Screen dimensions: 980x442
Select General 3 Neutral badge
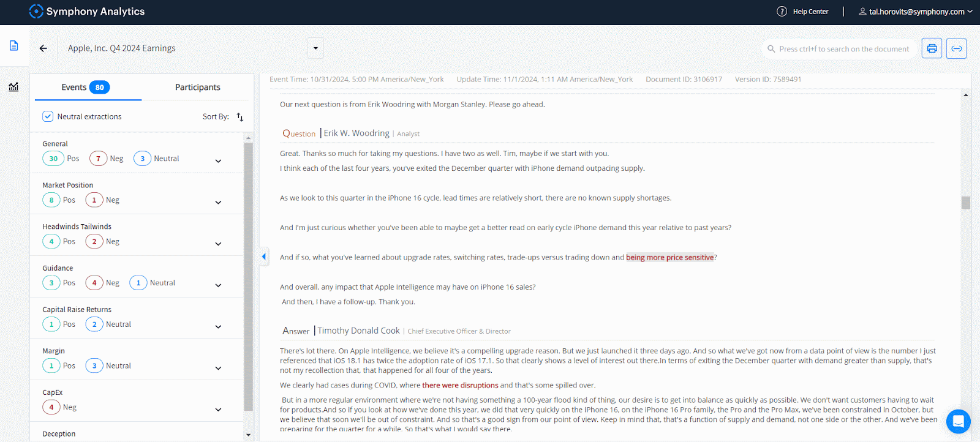pyautogui.click(x=142, y=159)
